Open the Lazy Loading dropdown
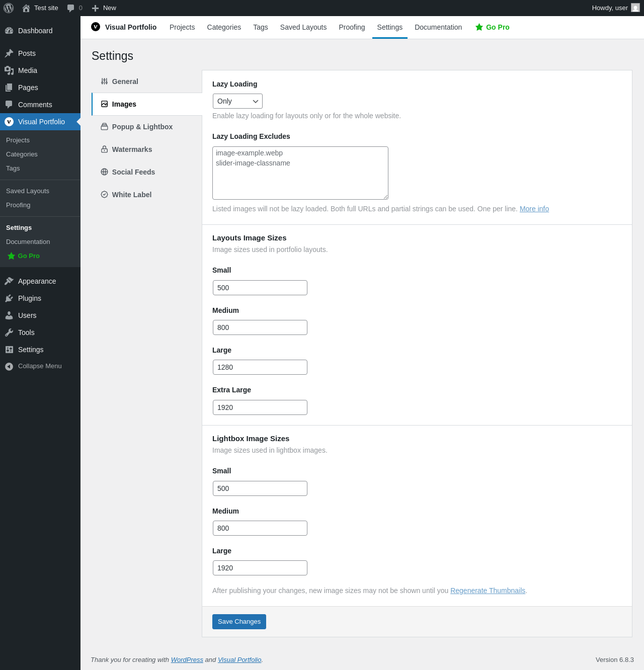 237,101
